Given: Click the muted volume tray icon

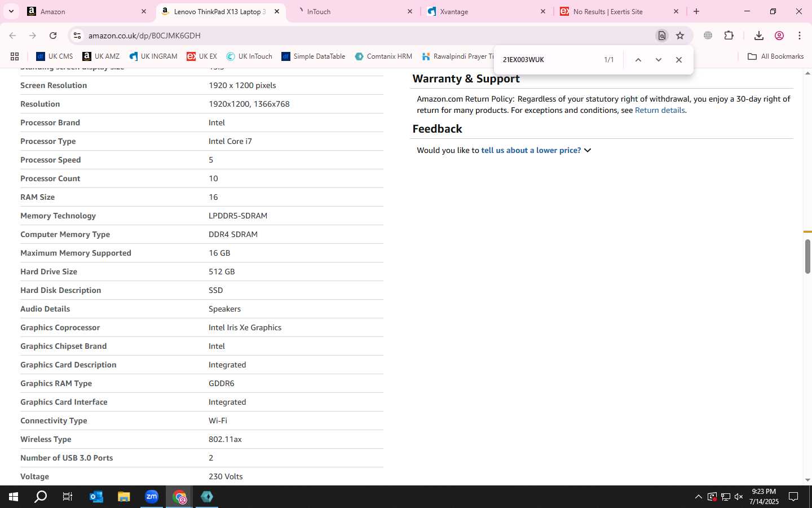Looking at the screenshot, I should (x=739, y=497).
